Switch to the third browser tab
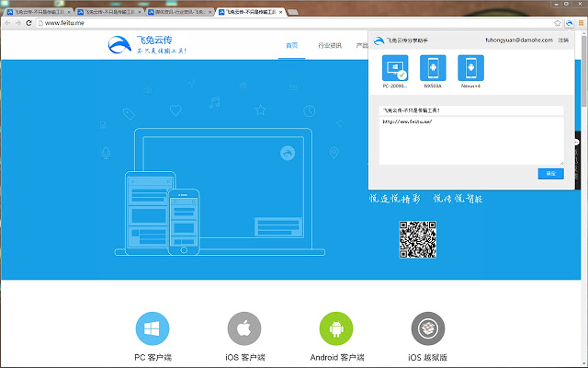This screenshot has width=588, height=368. point(177,12)
